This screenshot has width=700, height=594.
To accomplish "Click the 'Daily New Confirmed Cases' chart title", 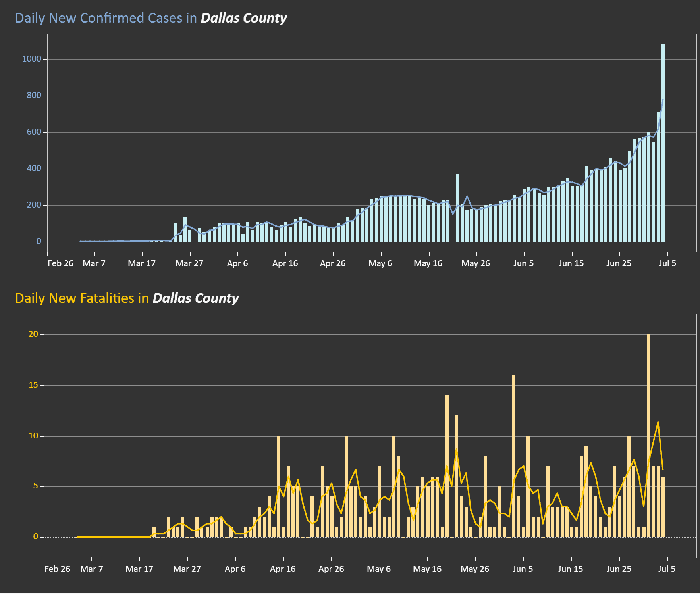I will [151, 18].
